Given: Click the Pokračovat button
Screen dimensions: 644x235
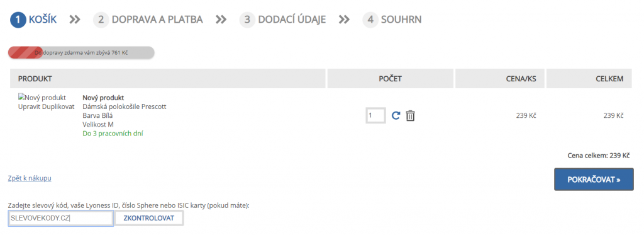Looking at the screenshot, I should click(594, 180).
